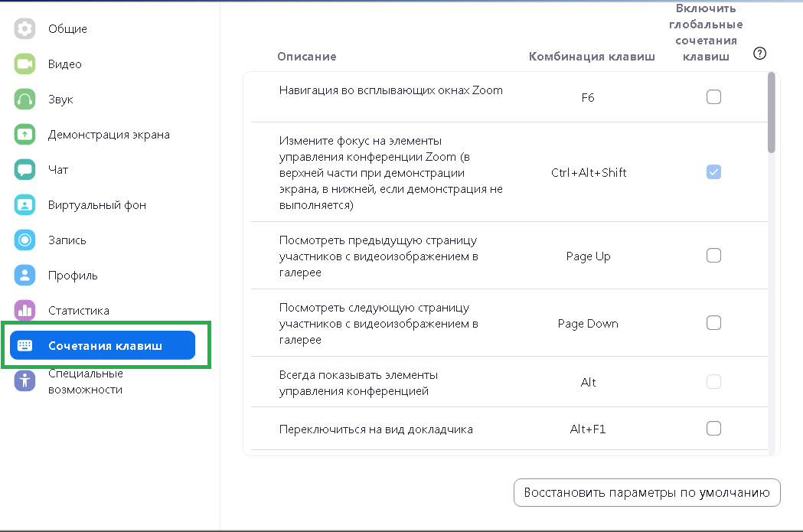Image resolution: width=803 pixels, height=532 pixels.
Task: Click Восстановить параметры по умолчанию button
Action: click(647, 492)
